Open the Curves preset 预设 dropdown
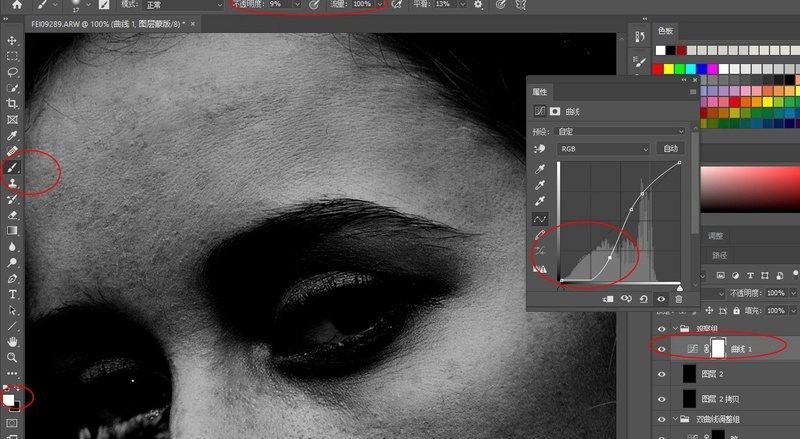 (x=620, y=131)
